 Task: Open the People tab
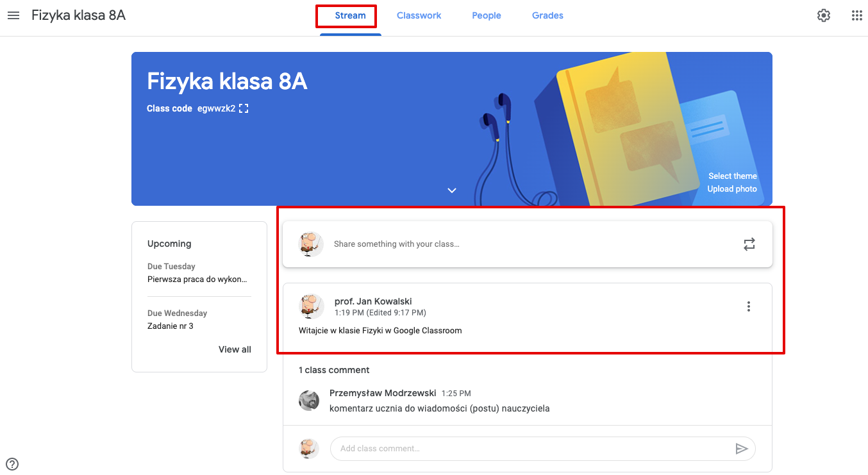[487, 15]
